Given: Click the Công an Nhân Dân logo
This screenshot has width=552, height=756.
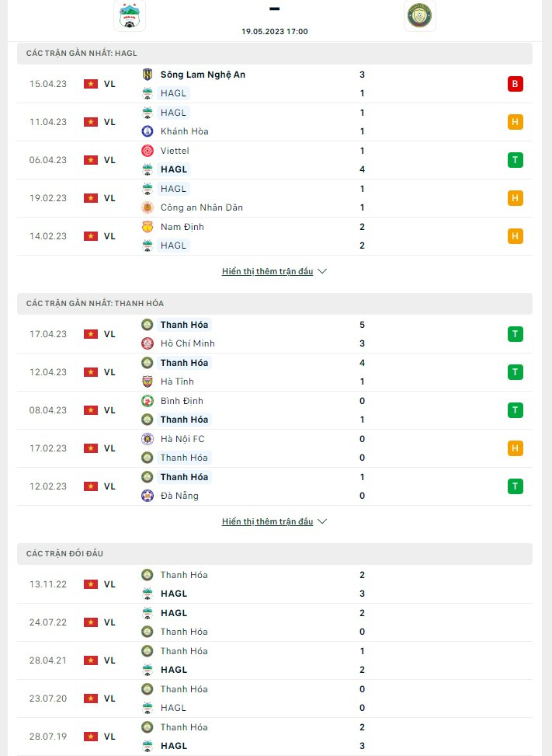Looking at the screenshot, I should (147, 207).
